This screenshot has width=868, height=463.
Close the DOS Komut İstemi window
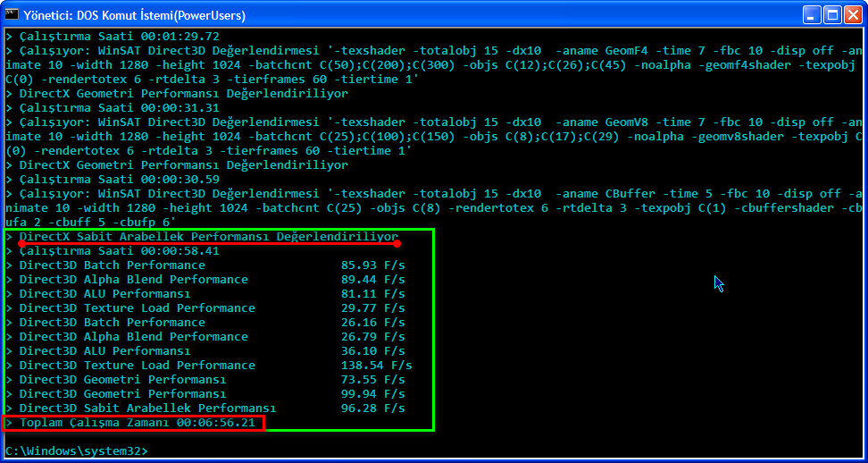[x=853, y=14]
